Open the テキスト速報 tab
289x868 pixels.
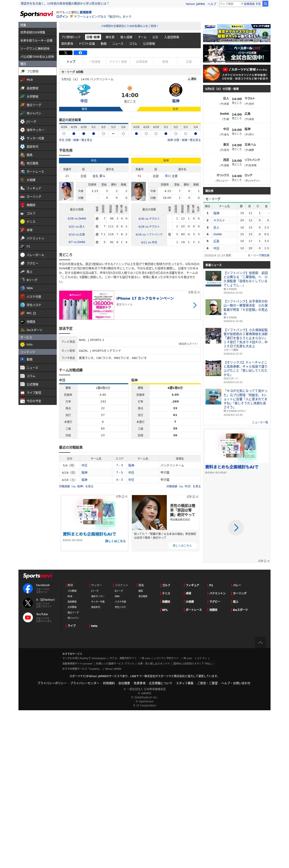(118, 62)
